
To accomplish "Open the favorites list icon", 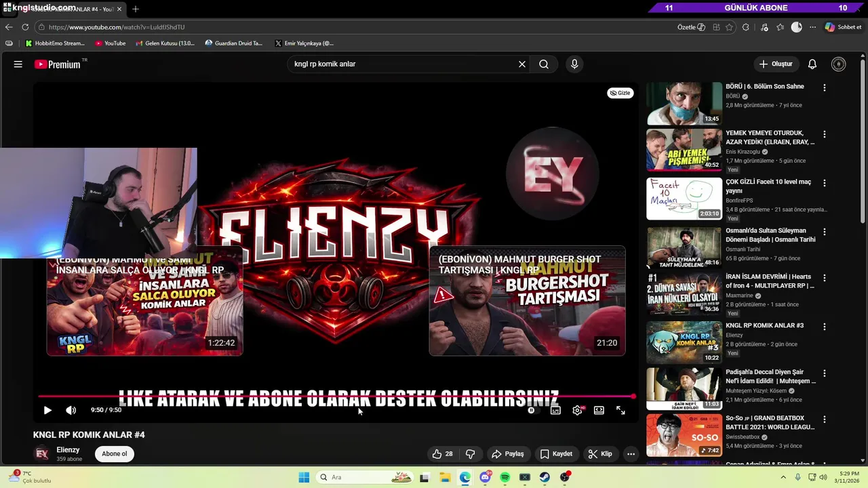I will [x=781, y=27].
